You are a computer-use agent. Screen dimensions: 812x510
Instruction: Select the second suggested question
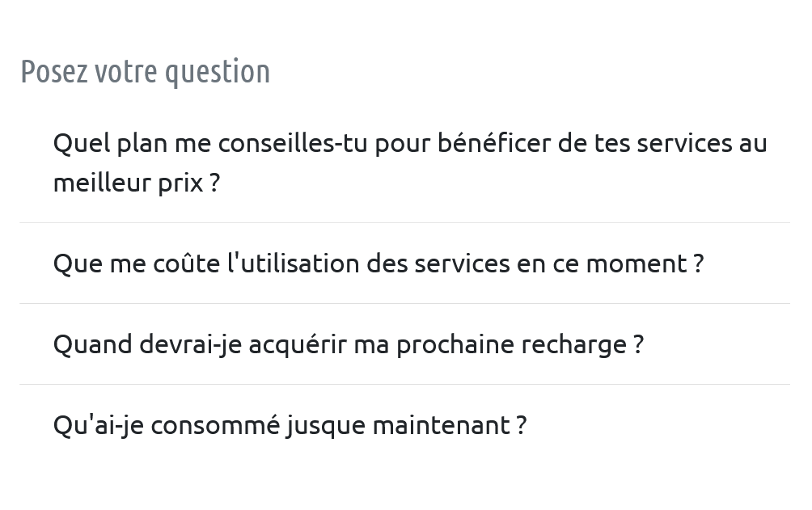pos(379,263)
